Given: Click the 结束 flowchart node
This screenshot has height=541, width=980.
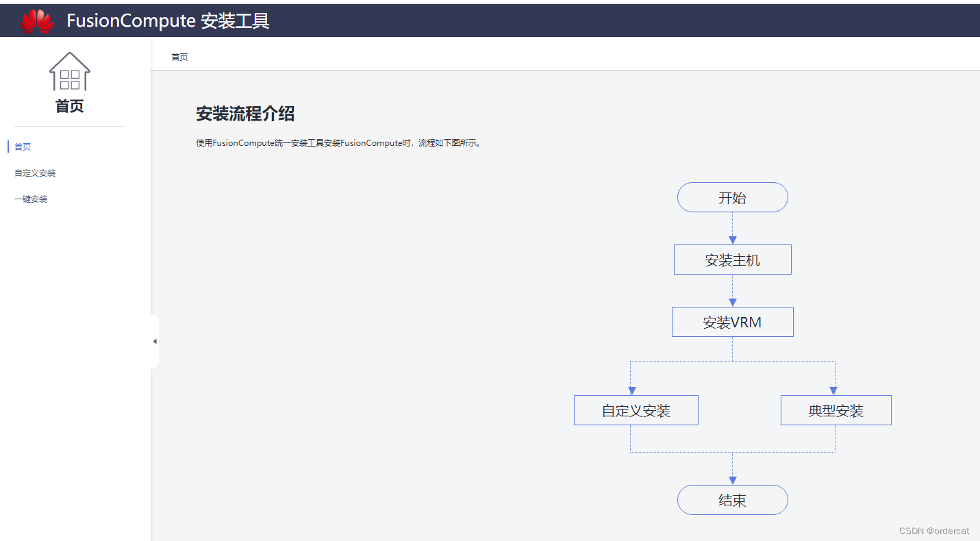Looking at the screenshot, I should click(732, 500).
